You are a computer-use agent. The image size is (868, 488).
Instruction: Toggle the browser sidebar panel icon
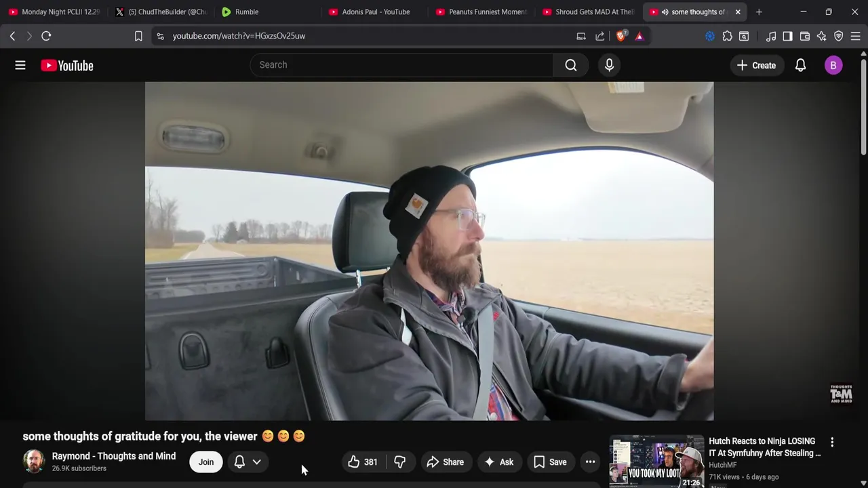click(787, 36)
